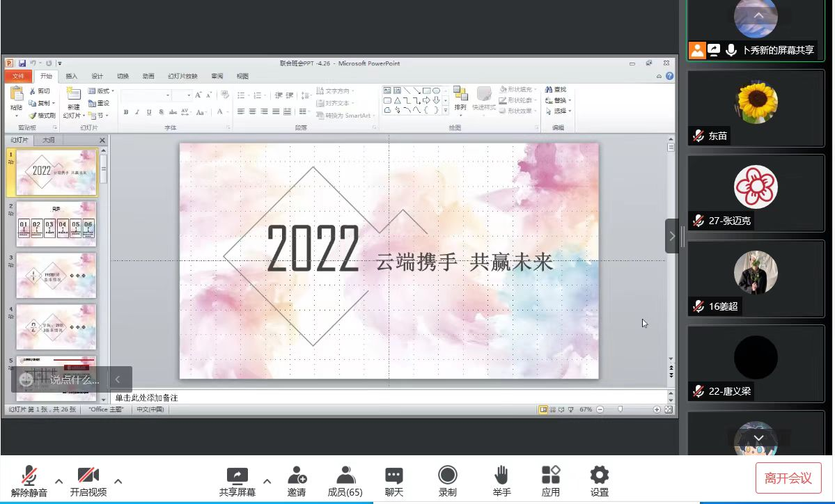The width and height of the screenshot is (835, 504).
Task: Unmute the microphone via 解除静音
Action: (x=29, y=476)
